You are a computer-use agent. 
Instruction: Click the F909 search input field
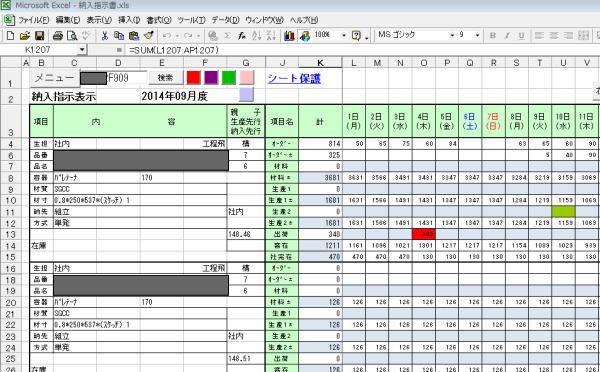(127, 78)
